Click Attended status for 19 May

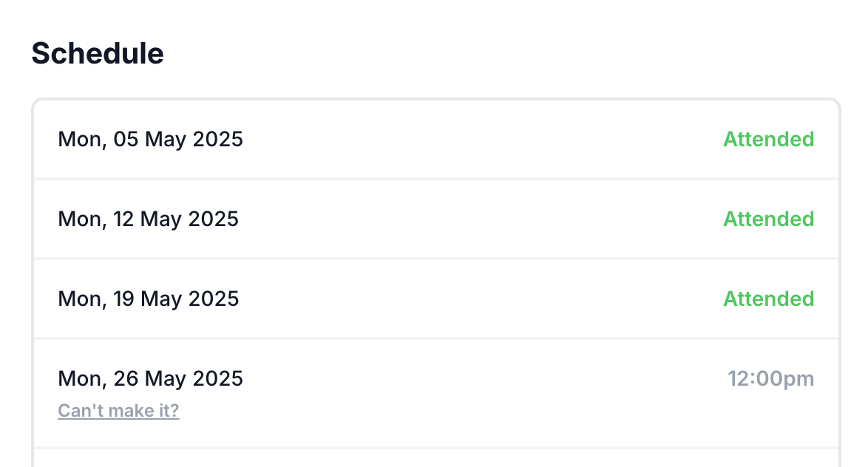(768, 299)
